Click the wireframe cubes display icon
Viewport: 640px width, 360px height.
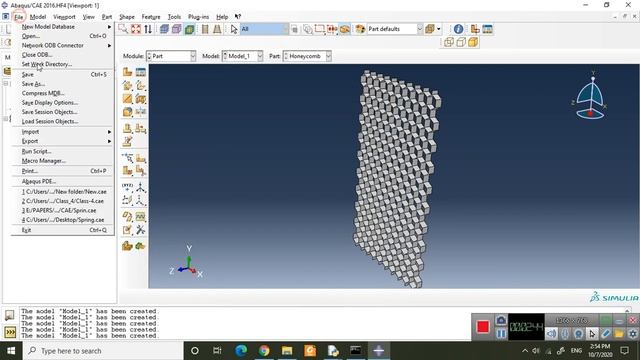click(x=449, y=42)
